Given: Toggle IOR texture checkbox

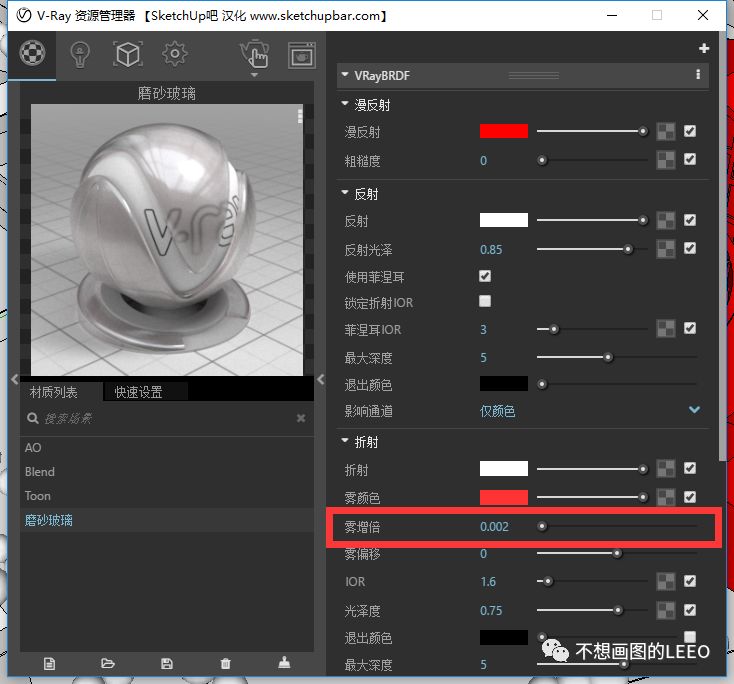Looking at the screenshot, I should (x=690, y=581).
